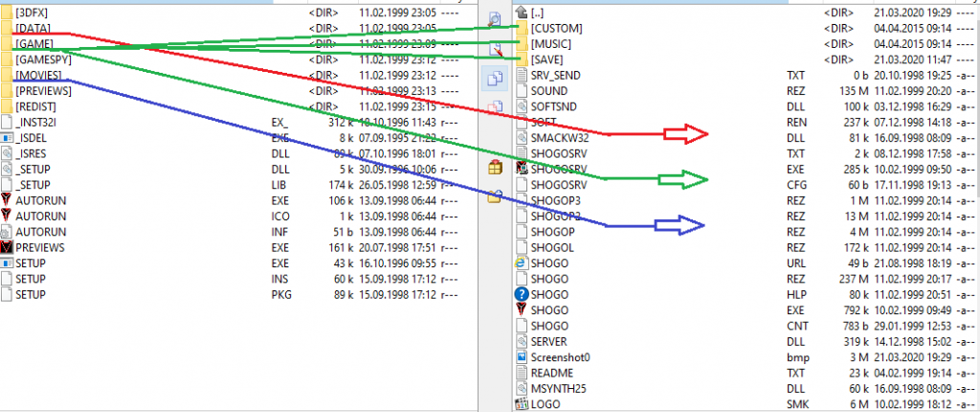980x412 pixels.
Task: Click the SERVER DLL gear icon
Action: tap(523, 341)
